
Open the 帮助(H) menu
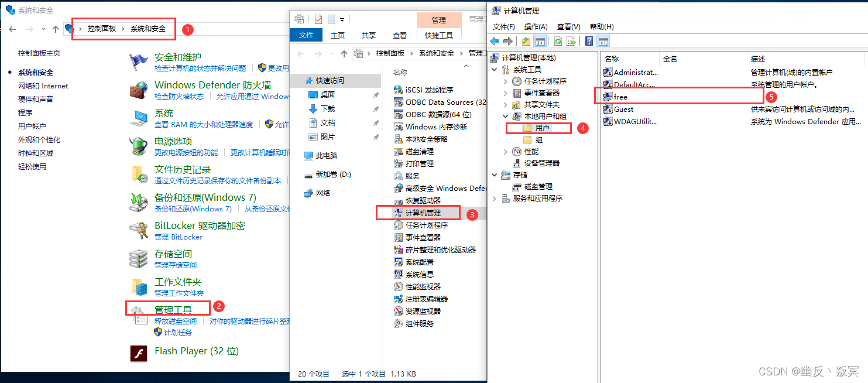[x=602, y=27]
